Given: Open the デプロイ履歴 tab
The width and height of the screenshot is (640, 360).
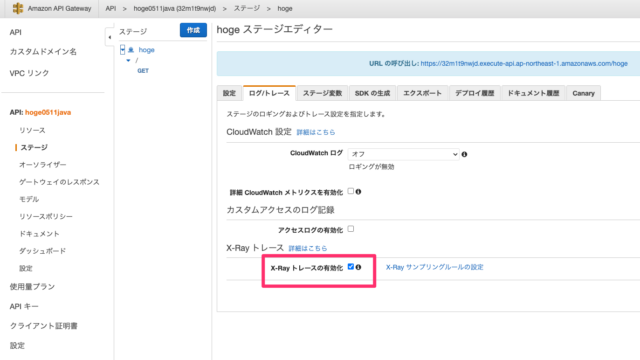Looking at the screenshot, I should pos(475,93).
